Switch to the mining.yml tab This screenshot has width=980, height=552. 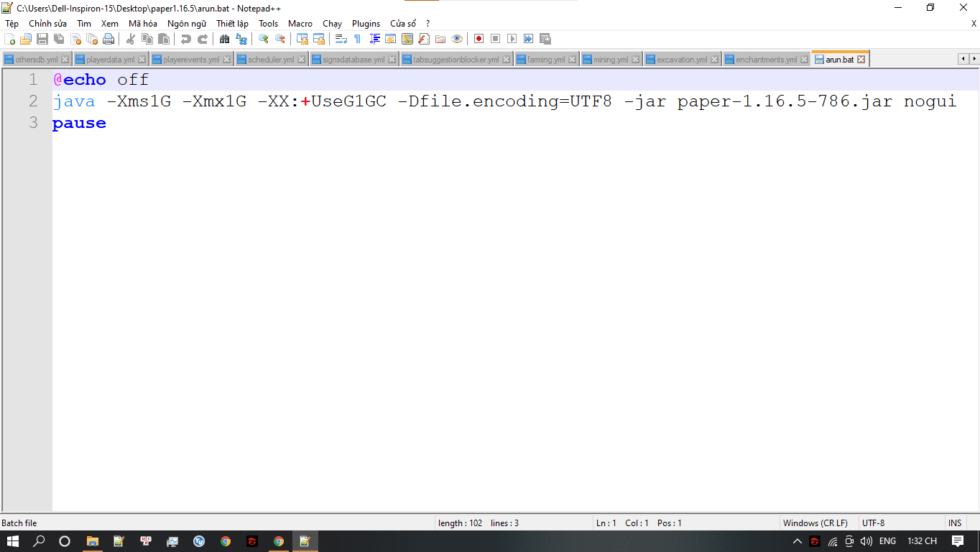611,60
